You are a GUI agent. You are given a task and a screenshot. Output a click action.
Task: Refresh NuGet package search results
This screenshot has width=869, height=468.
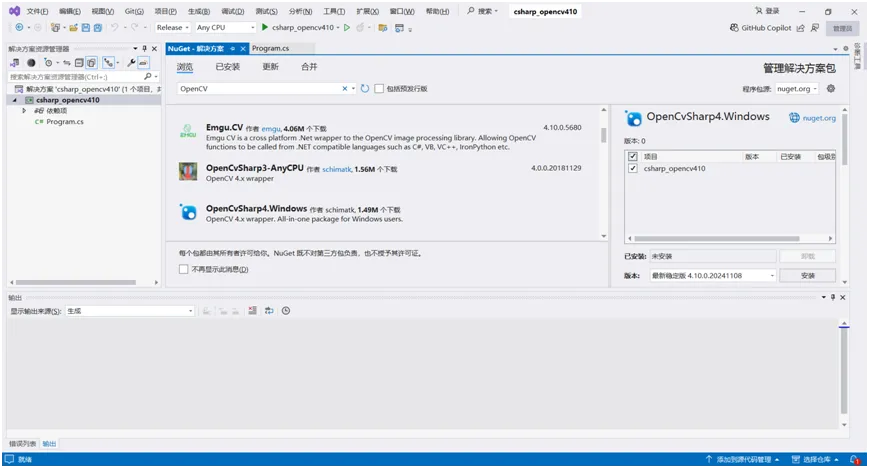click(365, 88)
